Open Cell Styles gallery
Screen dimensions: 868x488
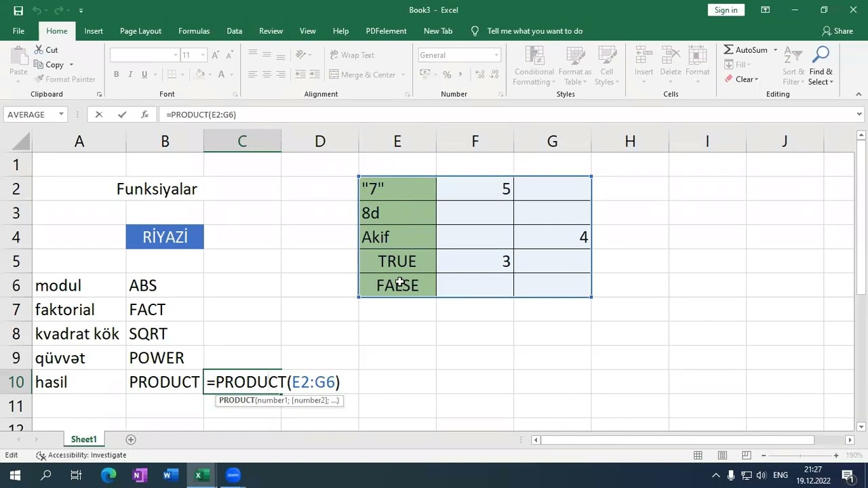pyautogui.click(x=607, y=66)
